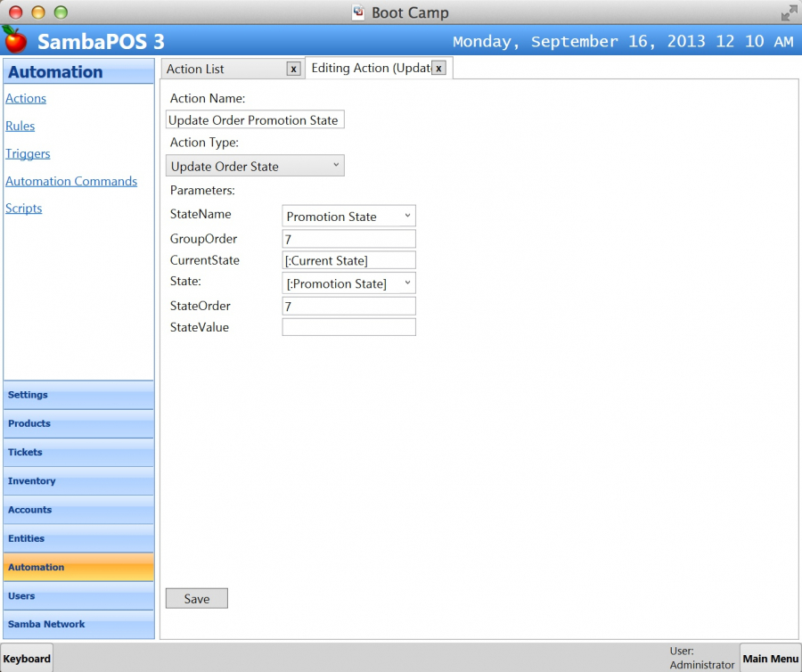Open the Products section in sidebar
This screenshot has height=672, width=802.
[x=78, y=423]
